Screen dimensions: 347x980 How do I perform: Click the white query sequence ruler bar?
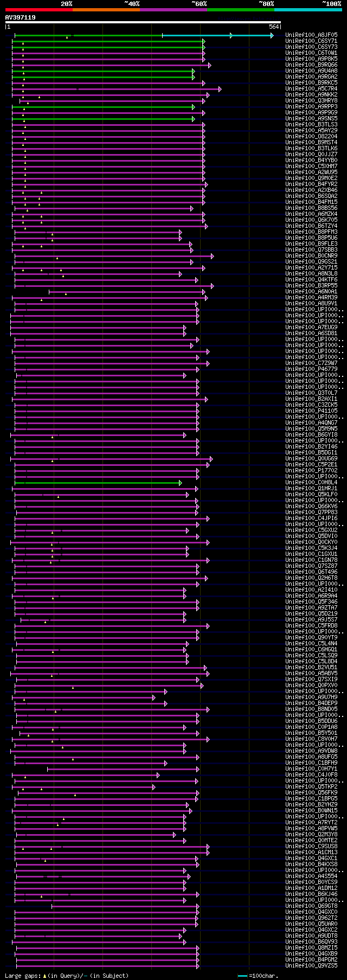point(143,22)
